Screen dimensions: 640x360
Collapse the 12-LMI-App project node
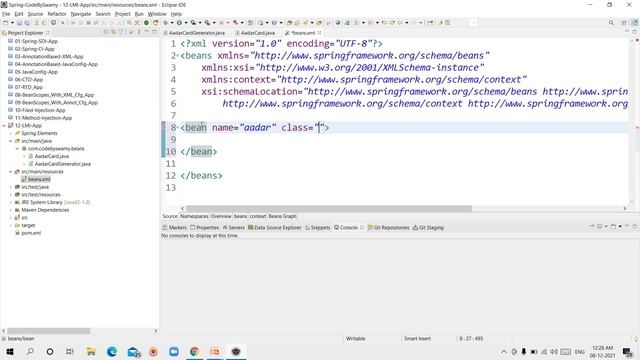pyautogui.click(x=4, y=126)
